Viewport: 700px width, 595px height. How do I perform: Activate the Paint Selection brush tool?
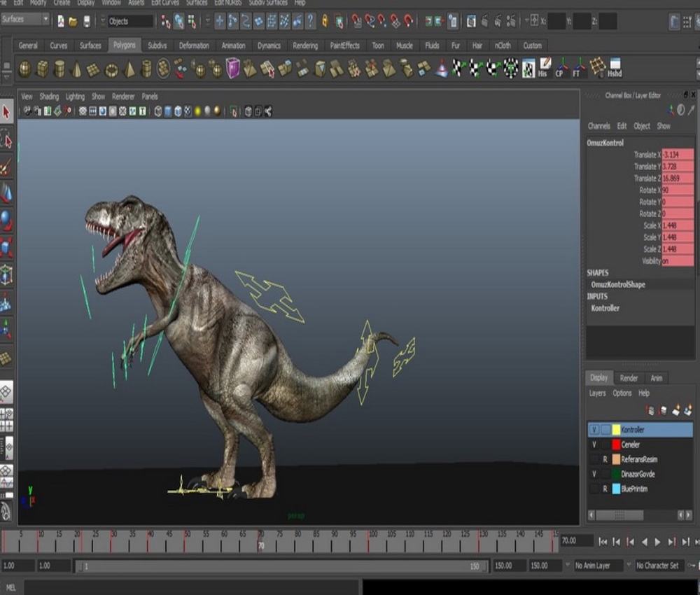6,167
